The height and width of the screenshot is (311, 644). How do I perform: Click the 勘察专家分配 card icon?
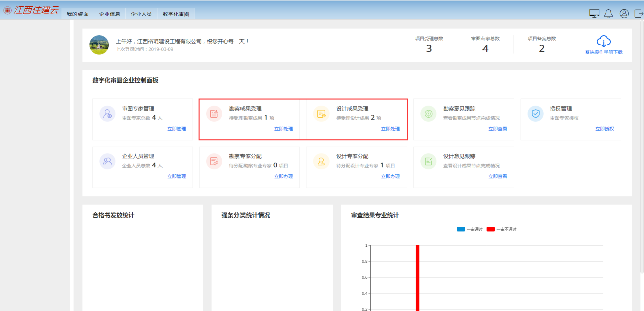pos(214,162)
